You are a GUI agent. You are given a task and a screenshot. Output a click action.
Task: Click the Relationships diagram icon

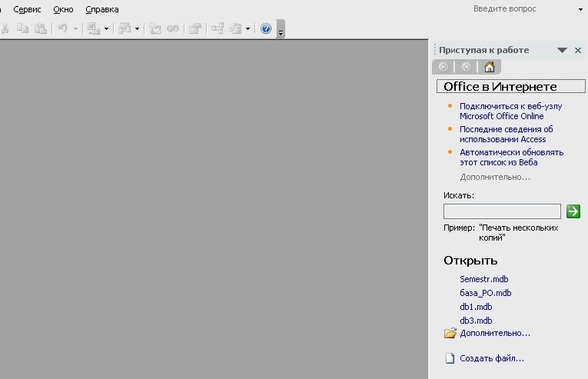217,28
